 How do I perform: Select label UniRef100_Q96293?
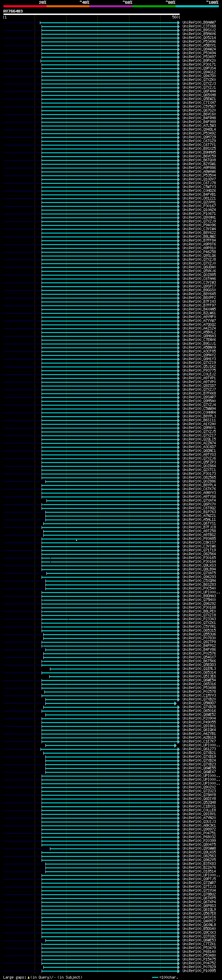[199, 577]
